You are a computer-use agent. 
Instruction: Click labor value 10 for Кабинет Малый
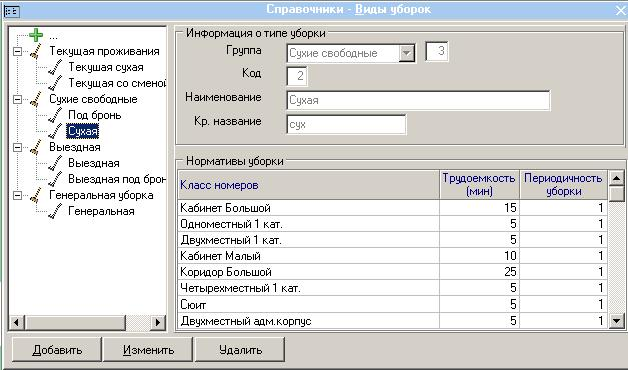coord(510,256)
